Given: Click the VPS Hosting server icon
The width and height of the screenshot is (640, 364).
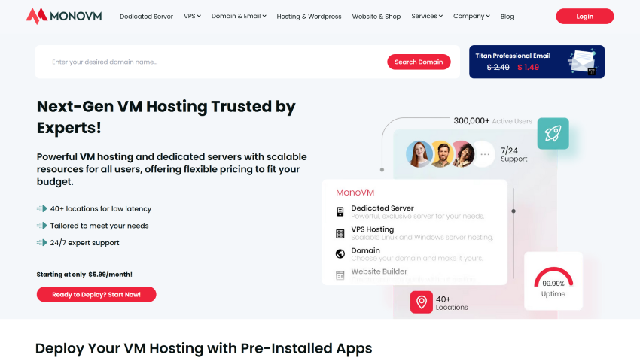Looking at the screenshot, I should pyautogui.click(x=340, y=233).
